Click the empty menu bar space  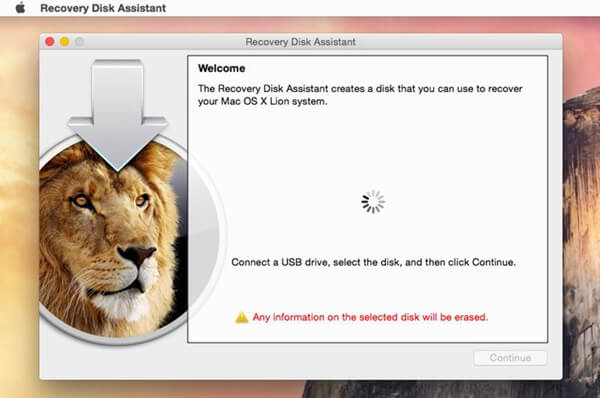click(x=383, y=8)
